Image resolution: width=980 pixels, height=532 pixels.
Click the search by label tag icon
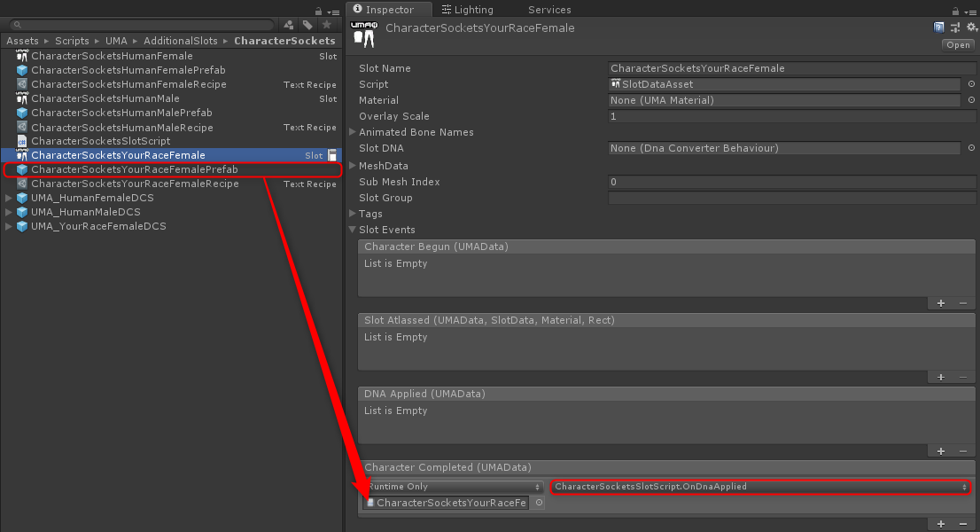click(x=307, y=25)
